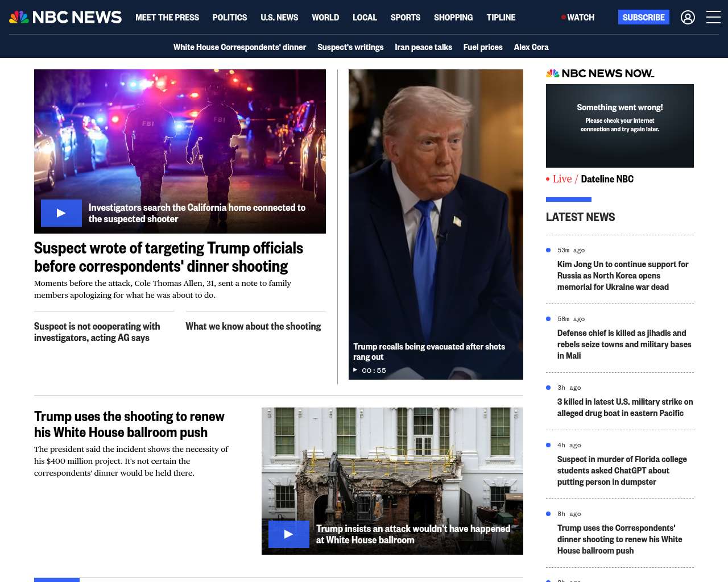Viewport: 728px width, 582px height.
Task: Click the Trump in blue tie thumbnail
Action: click(436, 205)
